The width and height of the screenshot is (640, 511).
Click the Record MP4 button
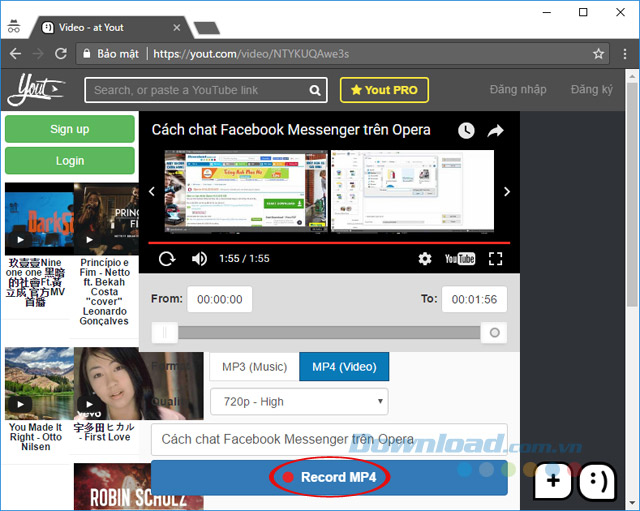(329, 477)
